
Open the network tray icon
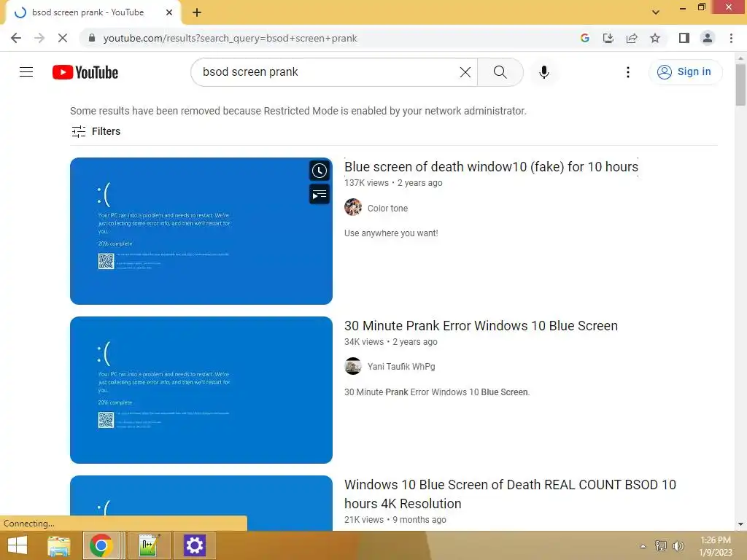(661, 546)
